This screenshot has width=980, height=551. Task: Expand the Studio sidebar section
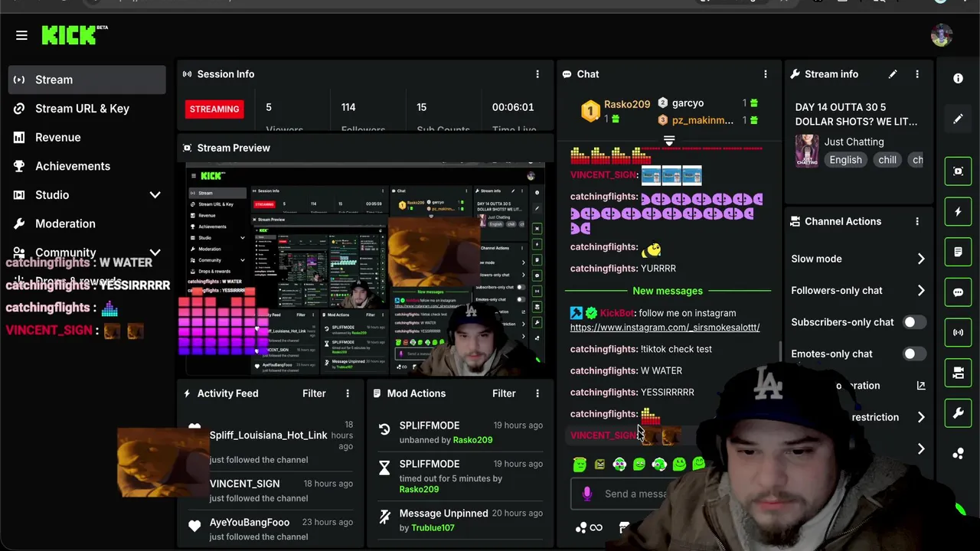(x=155, y=195)
